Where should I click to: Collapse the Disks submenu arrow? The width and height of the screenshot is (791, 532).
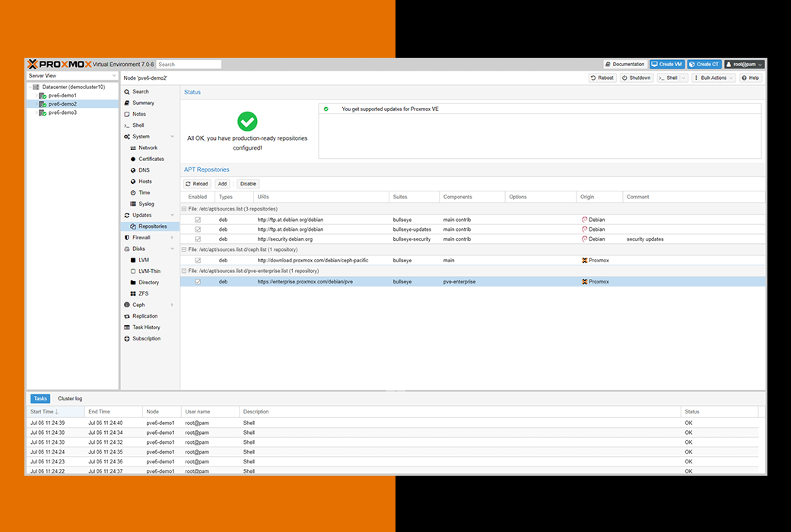click(173, 249)
